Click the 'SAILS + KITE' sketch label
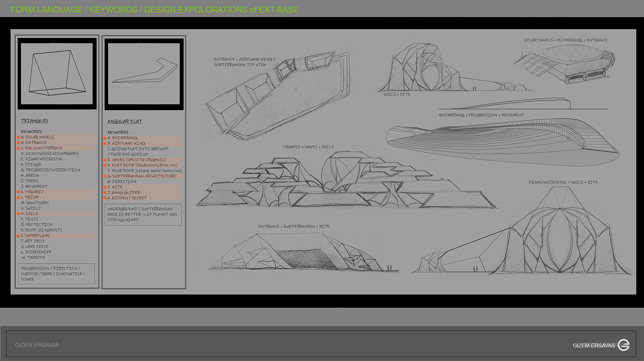The height and width of the screenshot is (361, 644). pyautogui.click(x=397, y=94)
